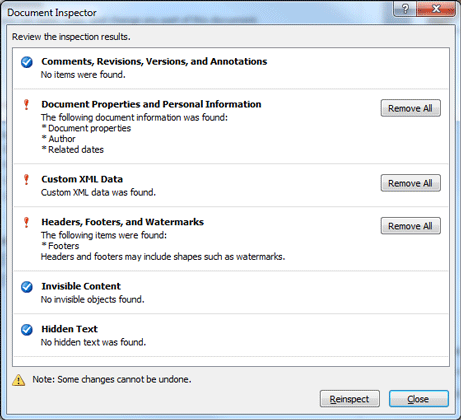
Task: Select the Comments, Revisions, Versions, and Annotations heading
Action: tap(154, 62)
